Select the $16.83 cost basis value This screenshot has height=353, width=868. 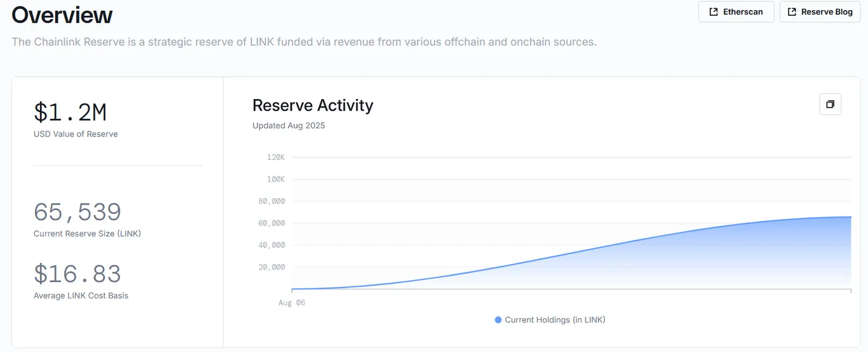point(77,274)
